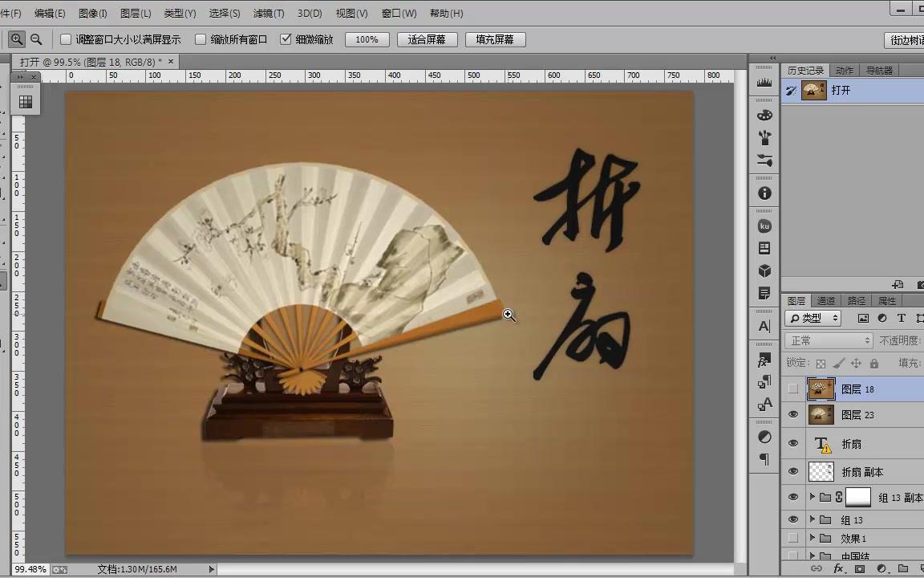Show the hidden 图层 18 layer

point(793,389)
